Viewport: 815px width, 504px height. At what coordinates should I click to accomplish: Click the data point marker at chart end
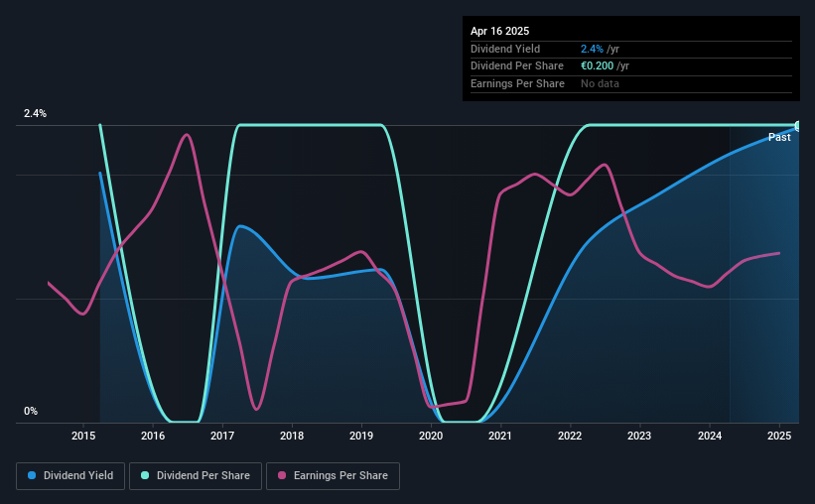tap(798, 126)
